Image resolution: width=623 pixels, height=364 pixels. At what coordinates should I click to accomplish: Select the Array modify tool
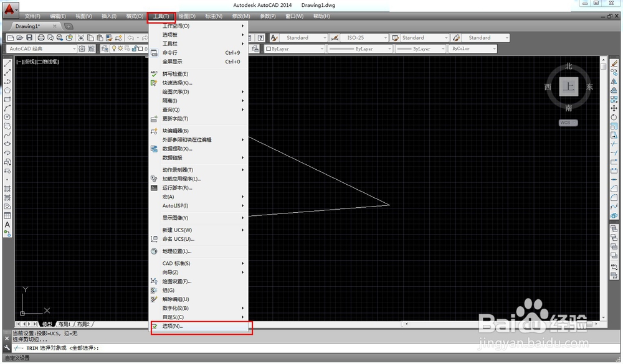(x=614, y=99)
